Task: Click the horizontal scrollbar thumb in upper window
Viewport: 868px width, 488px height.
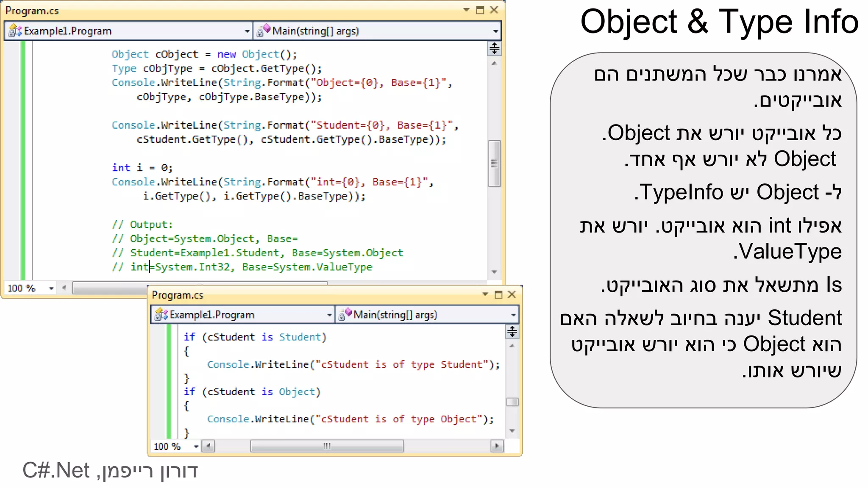Action: pyautogui.click(x=200, y=287)
